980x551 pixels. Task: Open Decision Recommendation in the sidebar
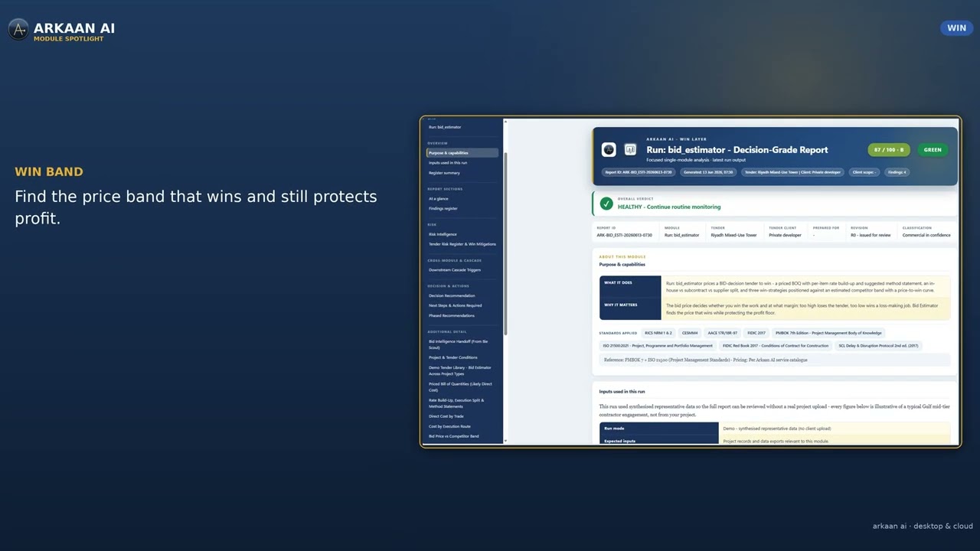(x=452, y=295)
